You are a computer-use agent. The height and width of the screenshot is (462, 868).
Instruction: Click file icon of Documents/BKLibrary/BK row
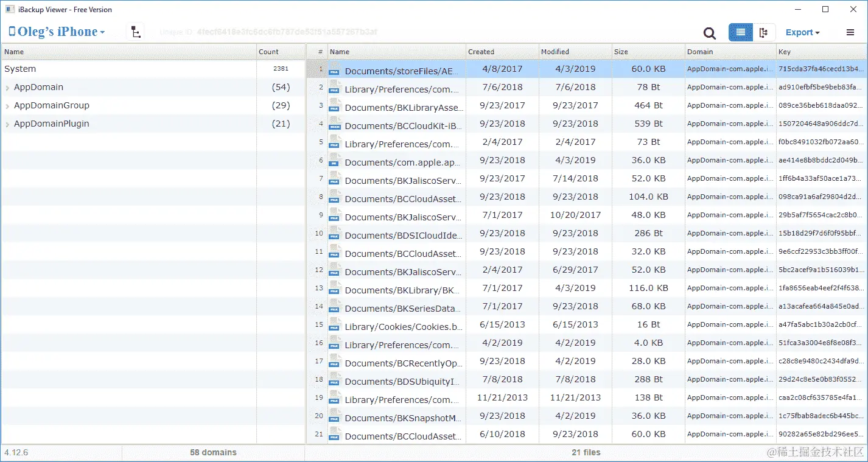coord(335,288)
